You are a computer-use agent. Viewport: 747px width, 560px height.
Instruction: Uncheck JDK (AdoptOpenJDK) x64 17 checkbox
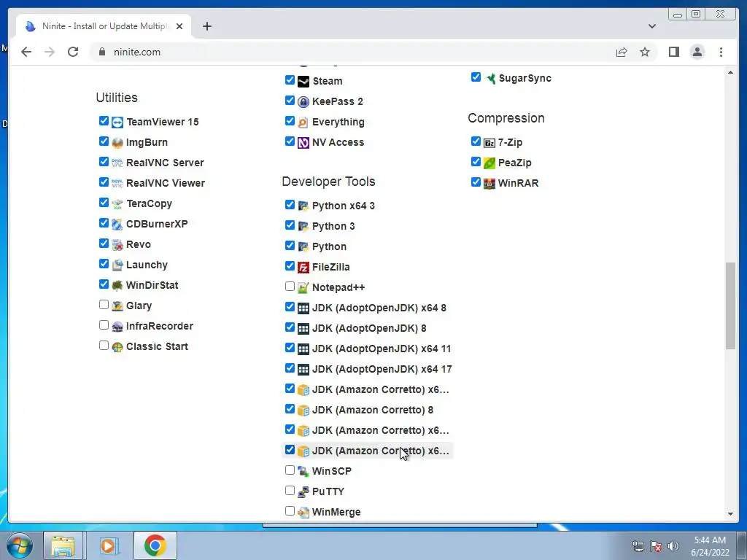click(290, 368)
